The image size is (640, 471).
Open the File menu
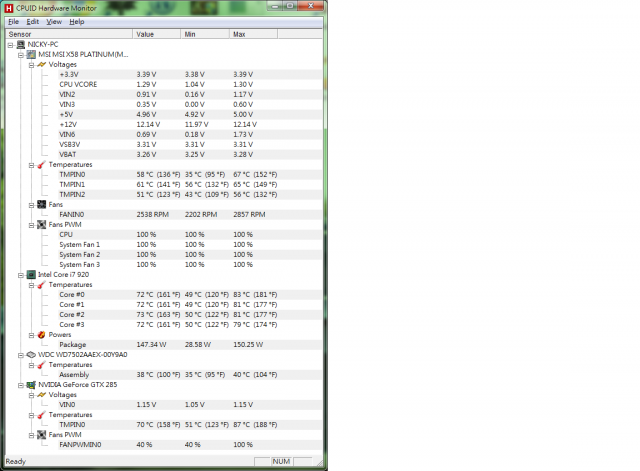tap(13, 22)
